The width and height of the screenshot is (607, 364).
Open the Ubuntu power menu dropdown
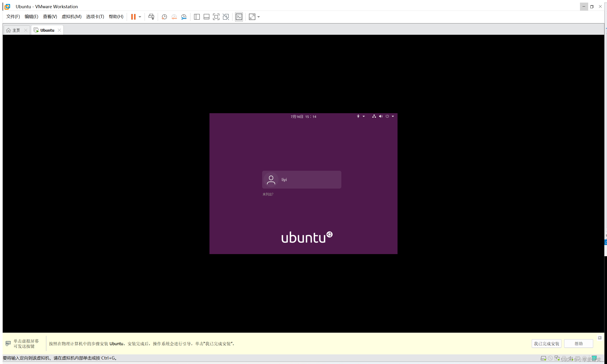(393, 116)
